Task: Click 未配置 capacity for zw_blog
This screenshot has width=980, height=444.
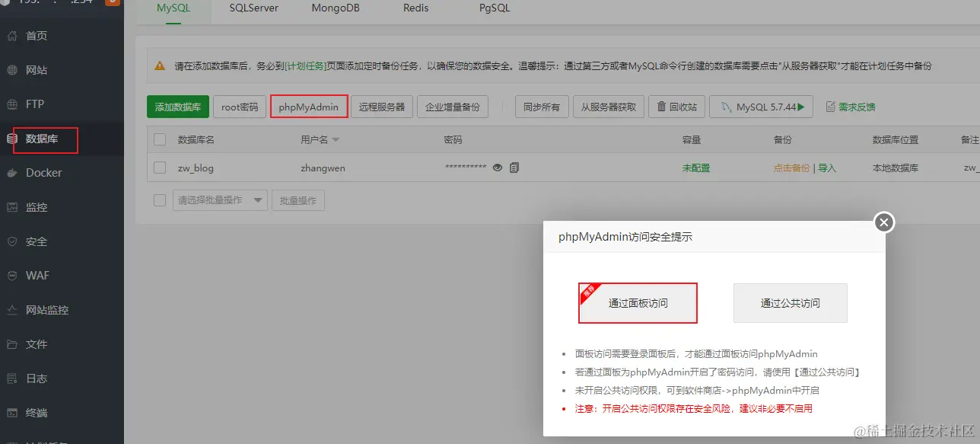Action: click(696, 168)
